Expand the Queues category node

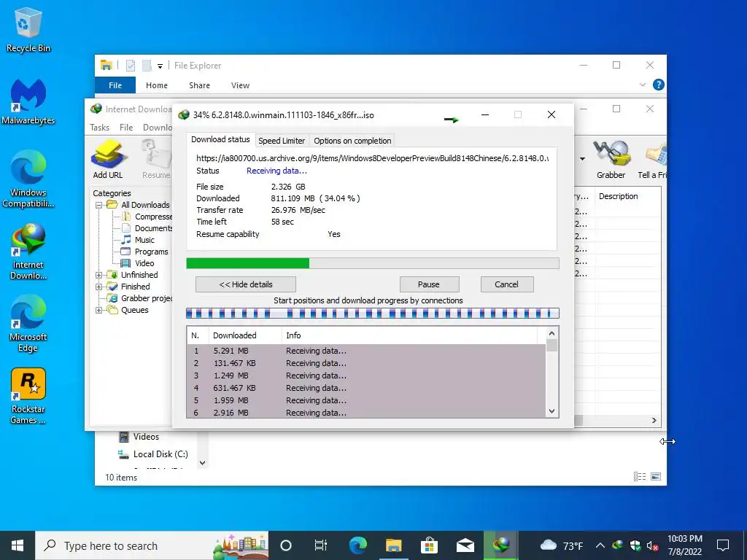click(x=98, y=310)
